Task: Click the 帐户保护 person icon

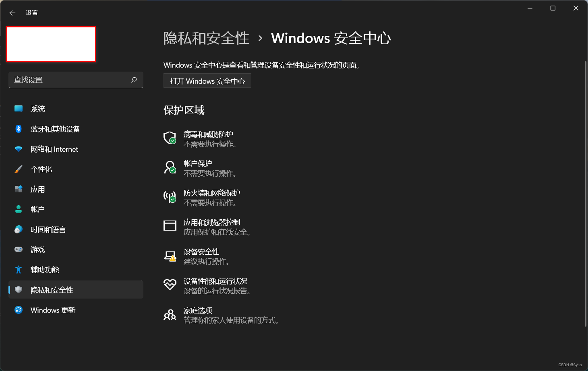Action: [x=170, y=167]
